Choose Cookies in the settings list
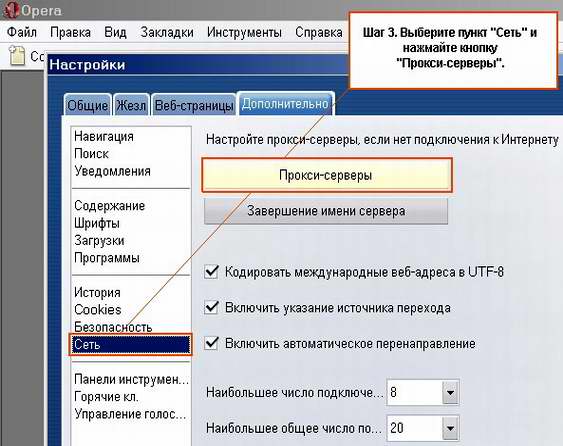Image resolution: width=563 pixels, height=446 pixels. click(x=98, y=310)
